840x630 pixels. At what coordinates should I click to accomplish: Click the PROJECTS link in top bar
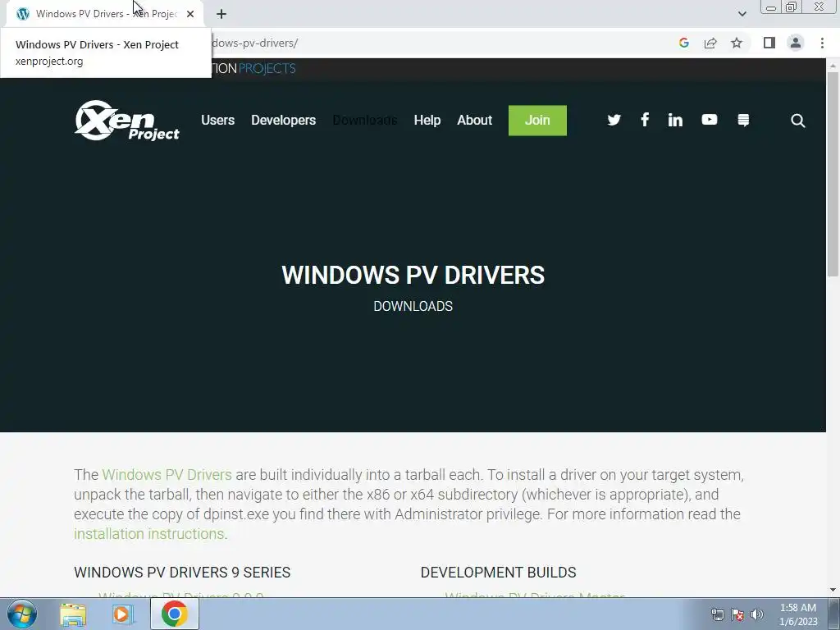pos(267,69)
